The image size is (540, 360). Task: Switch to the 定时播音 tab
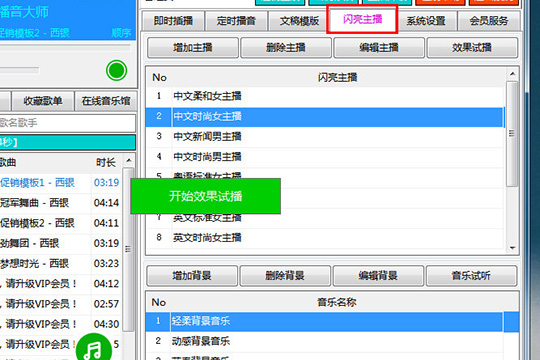tap(236, 21)
